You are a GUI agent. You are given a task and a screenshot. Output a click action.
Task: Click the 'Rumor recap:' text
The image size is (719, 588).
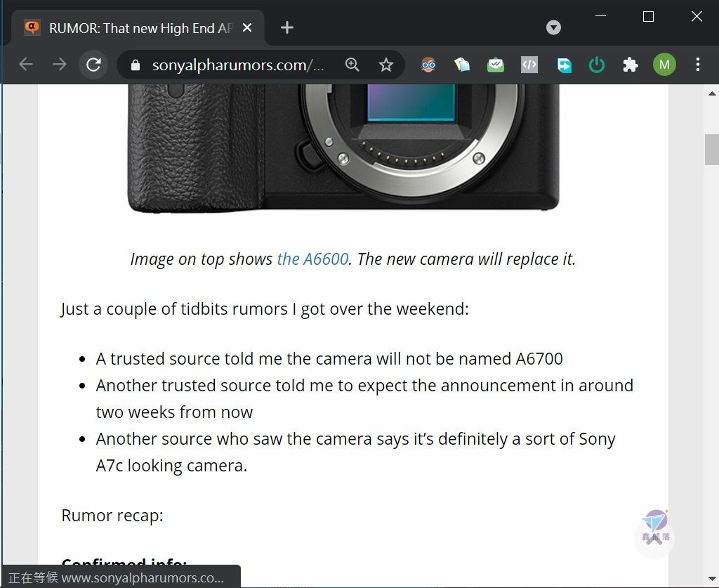click(x=112, y=516)
